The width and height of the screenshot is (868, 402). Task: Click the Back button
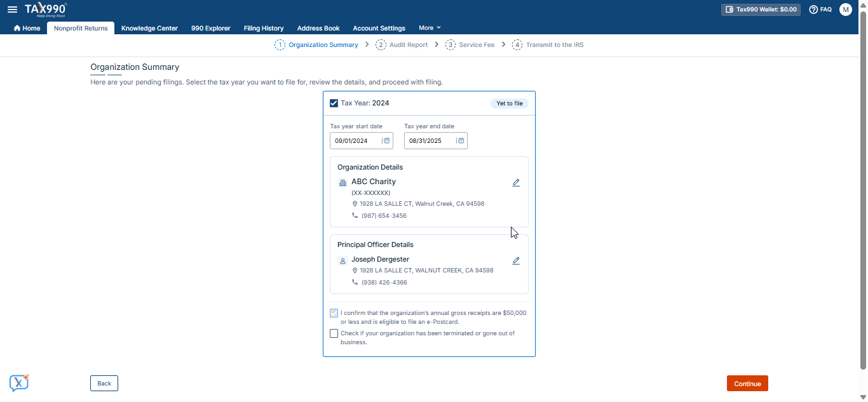coord(104,383)
